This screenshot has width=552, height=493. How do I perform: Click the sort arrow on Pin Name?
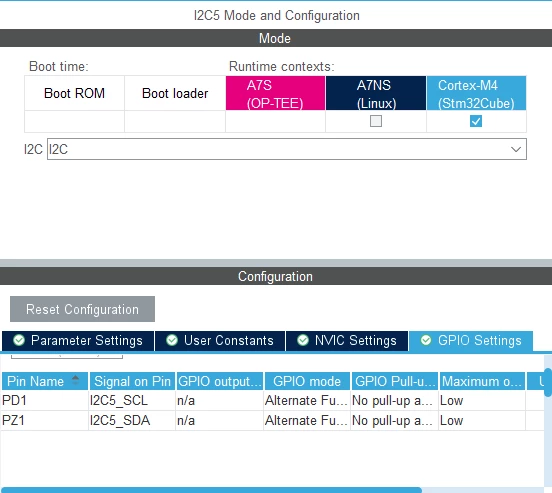click(75, 380)
